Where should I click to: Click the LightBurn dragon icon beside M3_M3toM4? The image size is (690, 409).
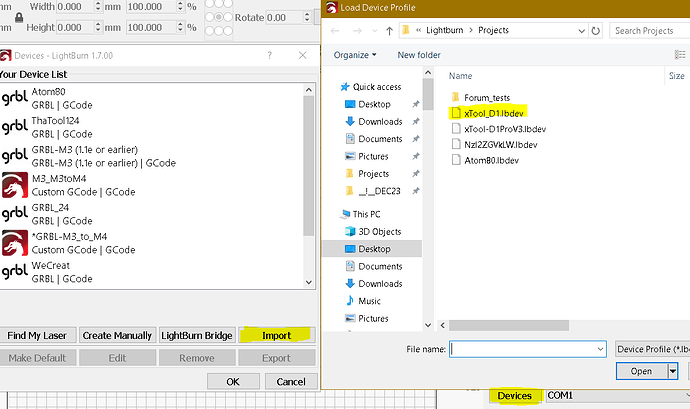point(15,185)
